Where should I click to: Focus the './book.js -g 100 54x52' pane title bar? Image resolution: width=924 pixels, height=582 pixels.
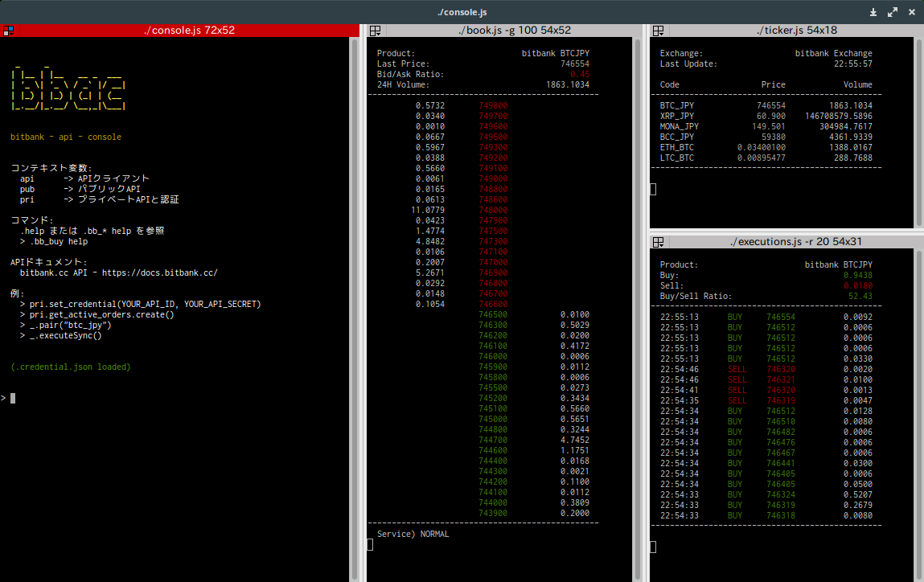coord(504,31)
